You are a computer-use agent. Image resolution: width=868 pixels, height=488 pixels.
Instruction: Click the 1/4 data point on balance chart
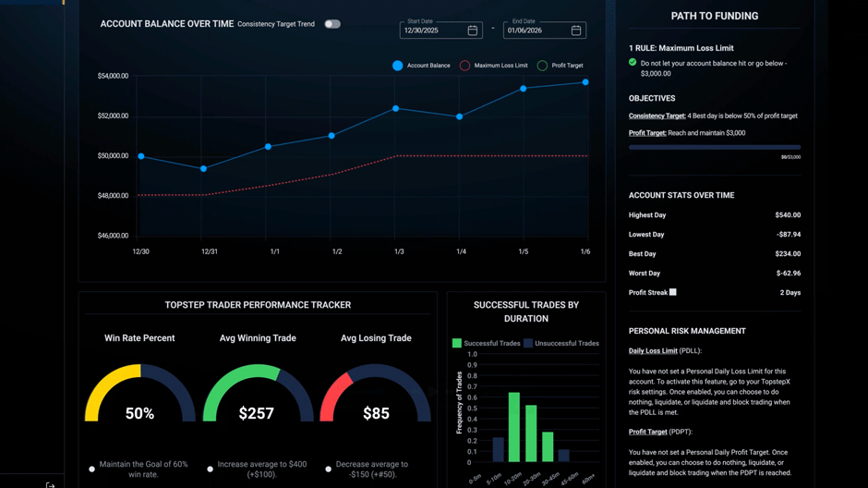[x=460, y=116]
